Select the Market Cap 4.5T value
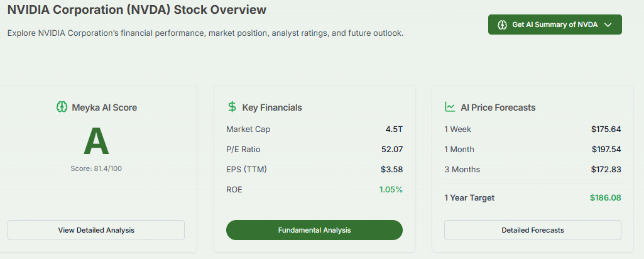Image resolution: width=644 pixels, height=259 pixels. point(394,129)
